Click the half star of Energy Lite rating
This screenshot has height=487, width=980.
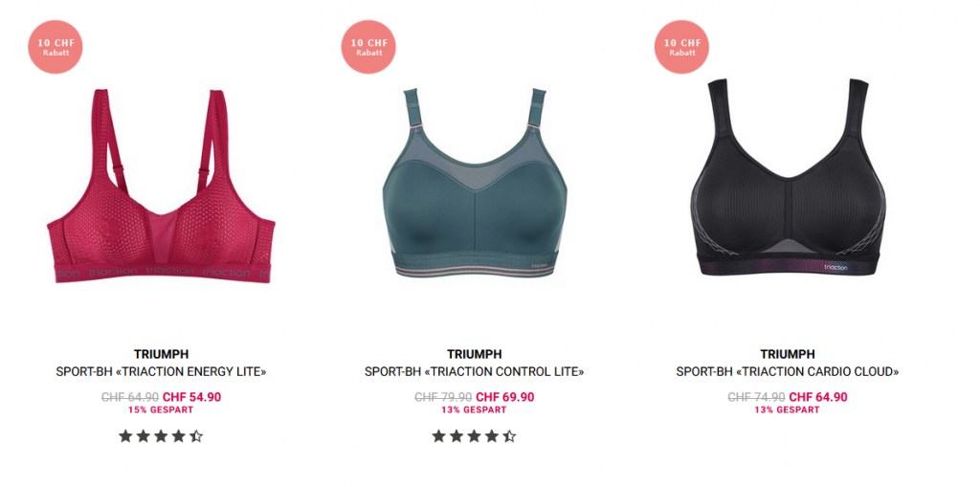point(196,435)
